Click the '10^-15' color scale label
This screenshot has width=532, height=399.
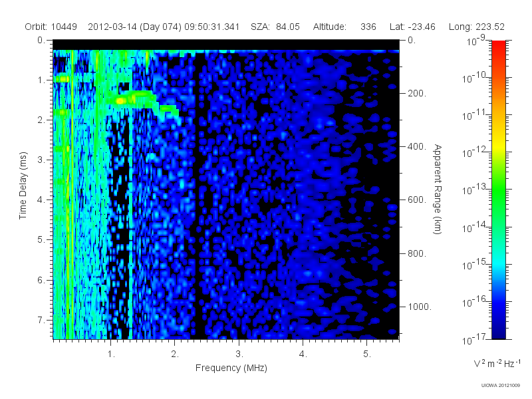pos(473,264)
